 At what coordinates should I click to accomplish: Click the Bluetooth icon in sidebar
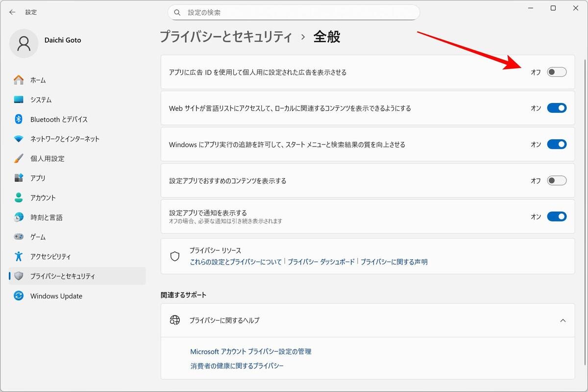19,119
